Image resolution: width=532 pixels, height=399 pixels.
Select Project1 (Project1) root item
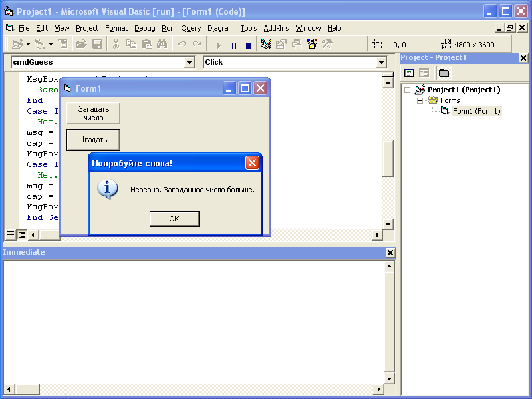464,90
